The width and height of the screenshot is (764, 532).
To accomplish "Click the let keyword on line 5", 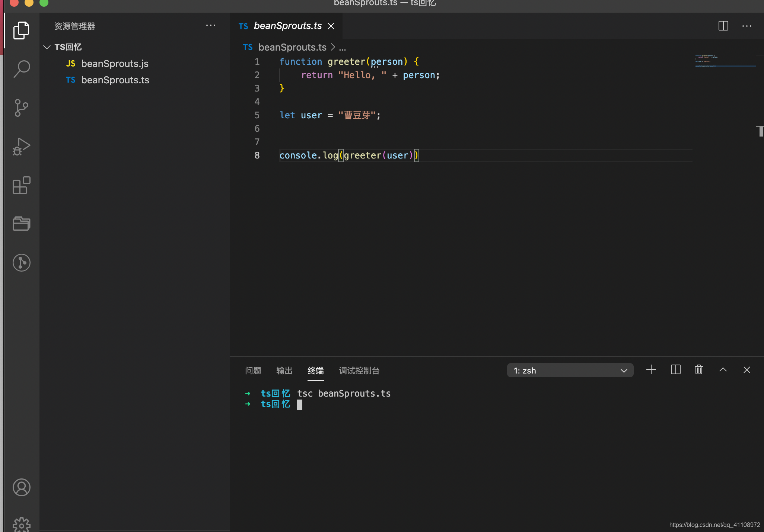I will pyautogui.click(x=287, y=115).
